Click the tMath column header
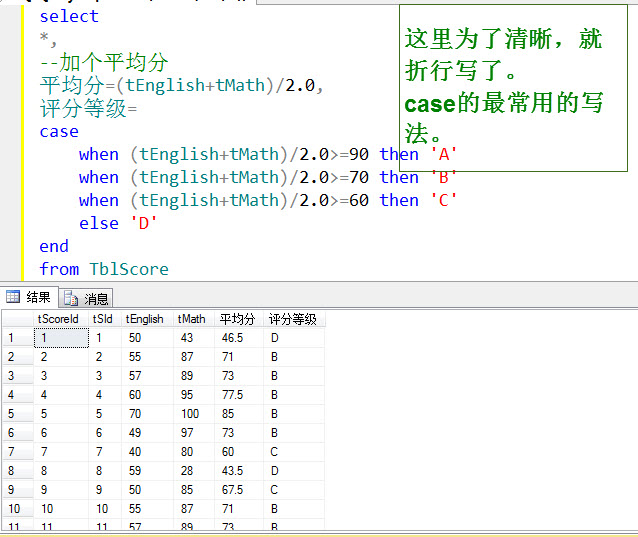 pyautogui.click(x=194, y=319)
